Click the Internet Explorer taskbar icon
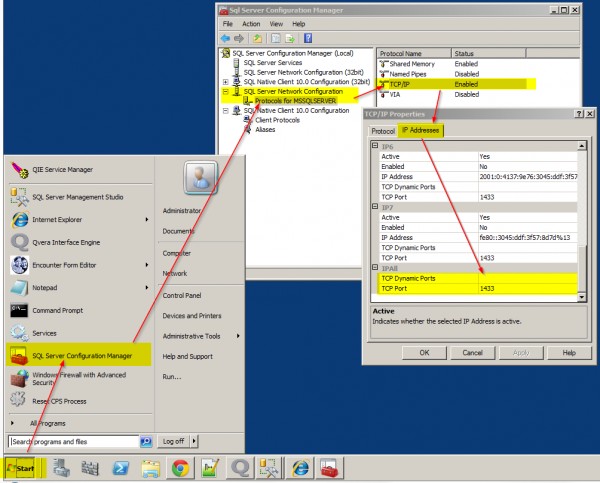600x483 pixels. [x=301, y=466]
